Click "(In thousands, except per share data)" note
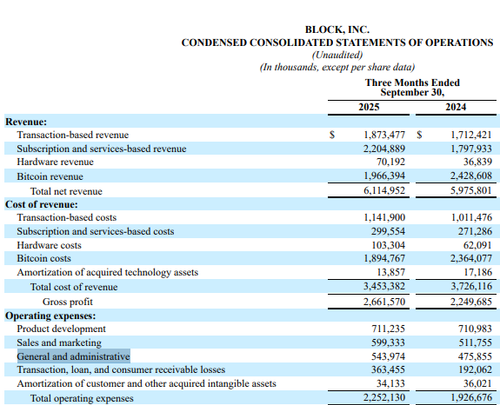Screen dimensions: 500x405 click(337, 67)
